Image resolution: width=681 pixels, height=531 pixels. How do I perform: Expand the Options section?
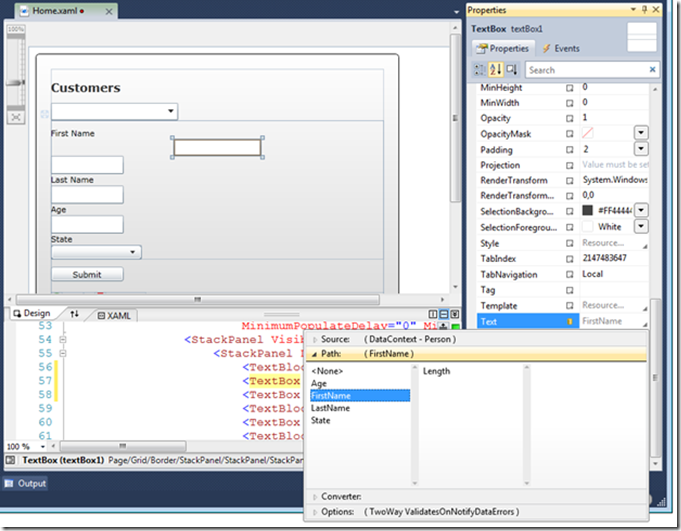[x=315, y=512]
